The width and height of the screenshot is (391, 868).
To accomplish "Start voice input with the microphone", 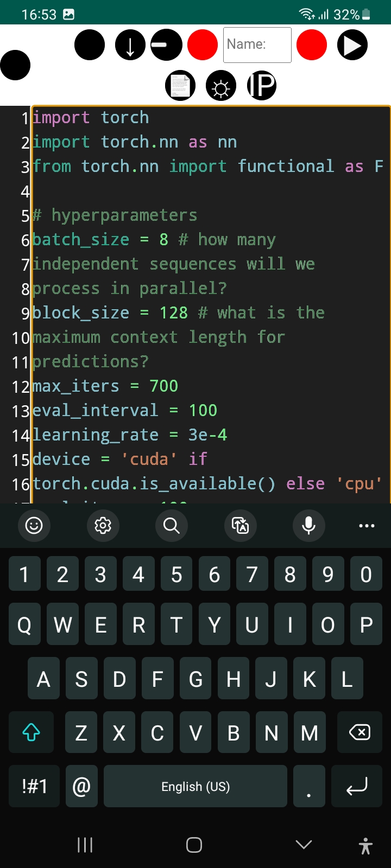I will tap(309, 525).
